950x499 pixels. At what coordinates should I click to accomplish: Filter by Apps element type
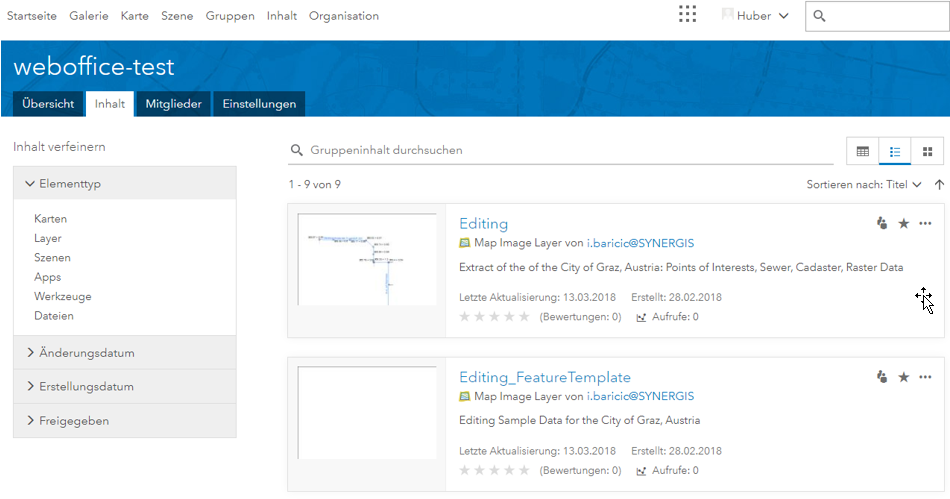pos(48,277)
